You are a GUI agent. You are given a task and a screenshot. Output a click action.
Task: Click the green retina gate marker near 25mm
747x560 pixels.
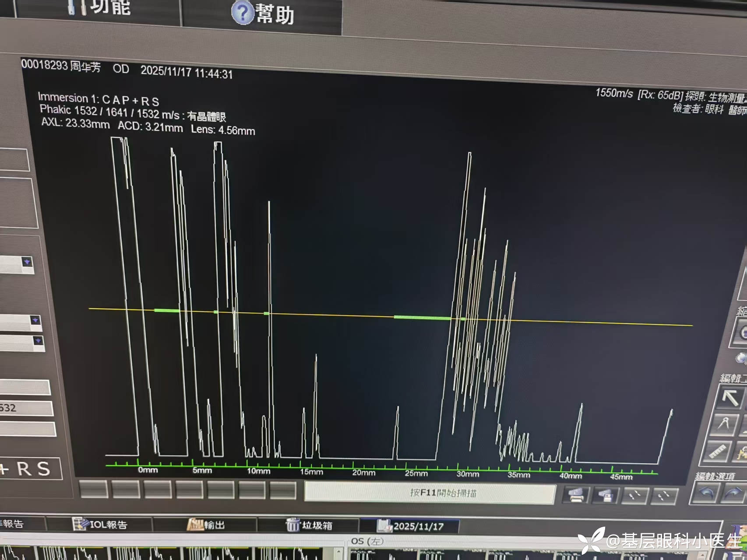[422, 317]
